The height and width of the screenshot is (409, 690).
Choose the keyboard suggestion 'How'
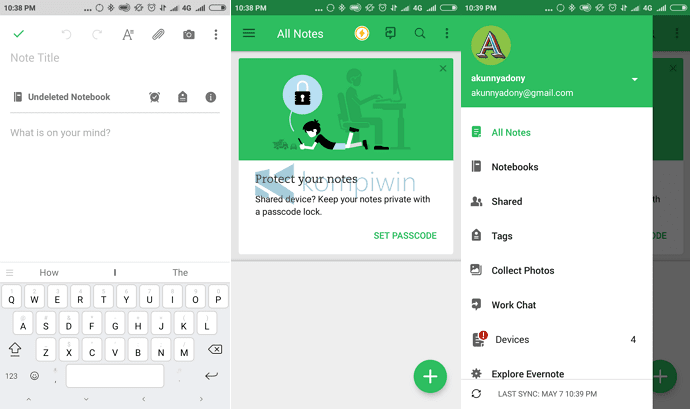pyautogui.click(x=49, y=273)
